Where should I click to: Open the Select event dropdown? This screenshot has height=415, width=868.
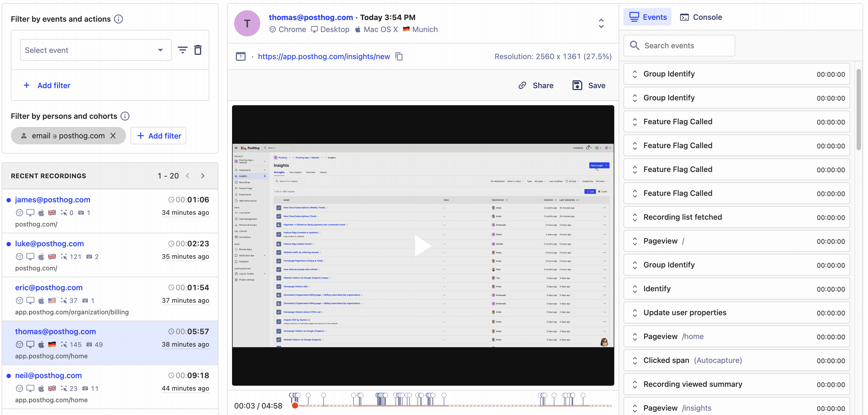coord(96,50)
